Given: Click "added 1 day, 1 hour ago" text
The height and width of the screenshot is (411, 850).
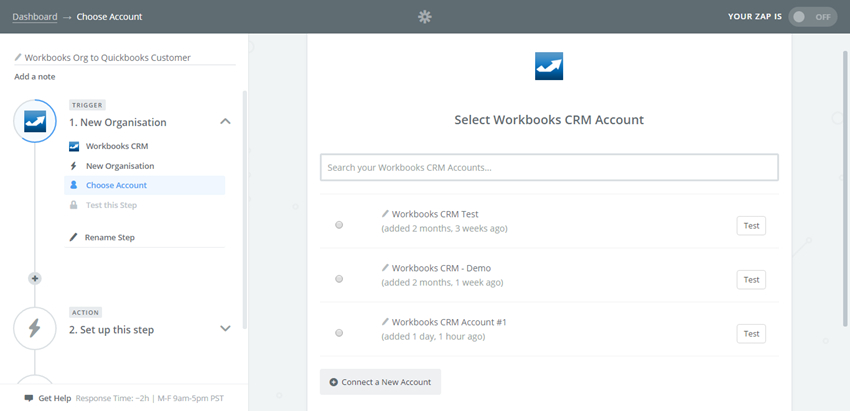Looking at the screenshot, I should [433, 337].
